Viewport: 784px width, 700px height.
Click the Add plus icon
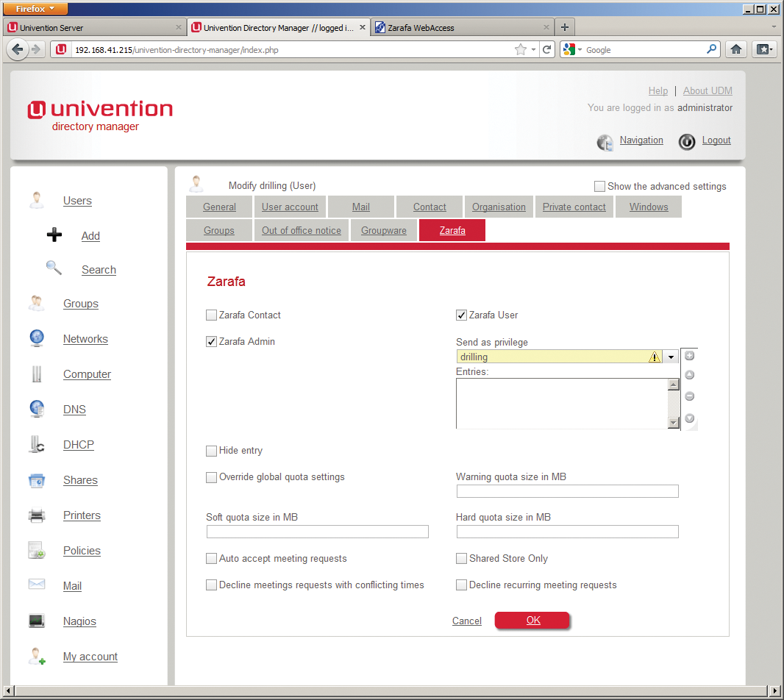click(54, 234)
